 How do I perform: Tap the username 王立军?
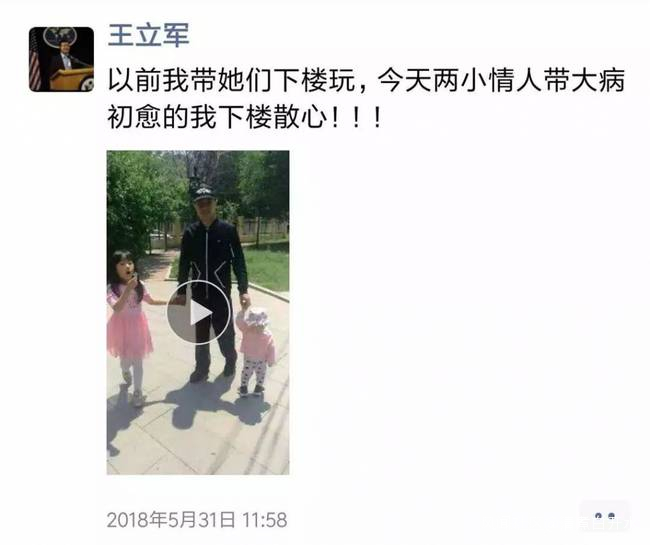click(149, 35)
